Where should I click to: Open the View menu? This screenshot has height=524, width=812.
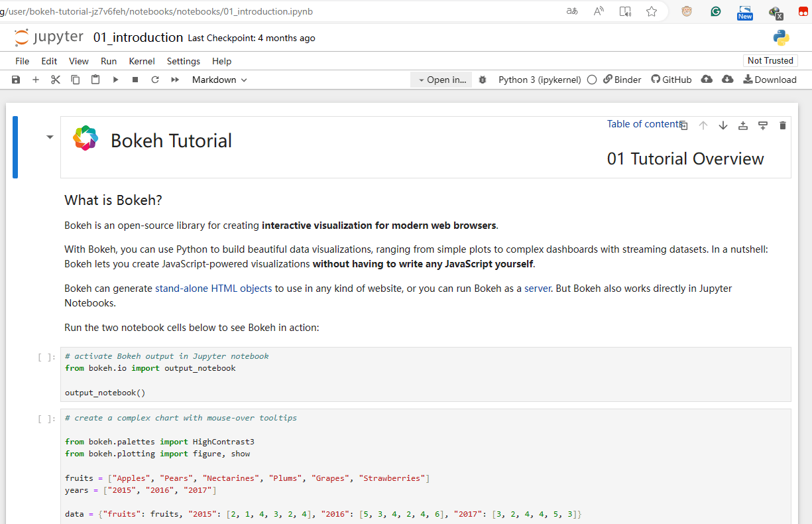79,61
